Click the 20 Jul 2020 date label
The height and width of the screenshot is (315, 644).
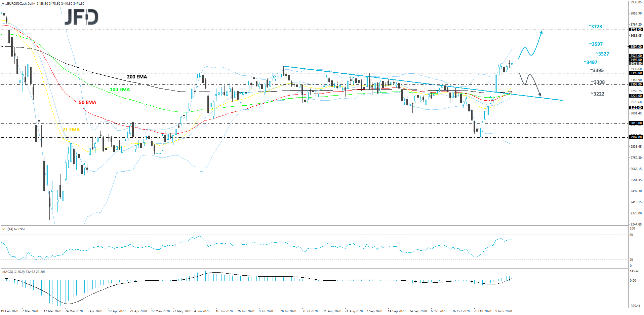coord(288,311)
